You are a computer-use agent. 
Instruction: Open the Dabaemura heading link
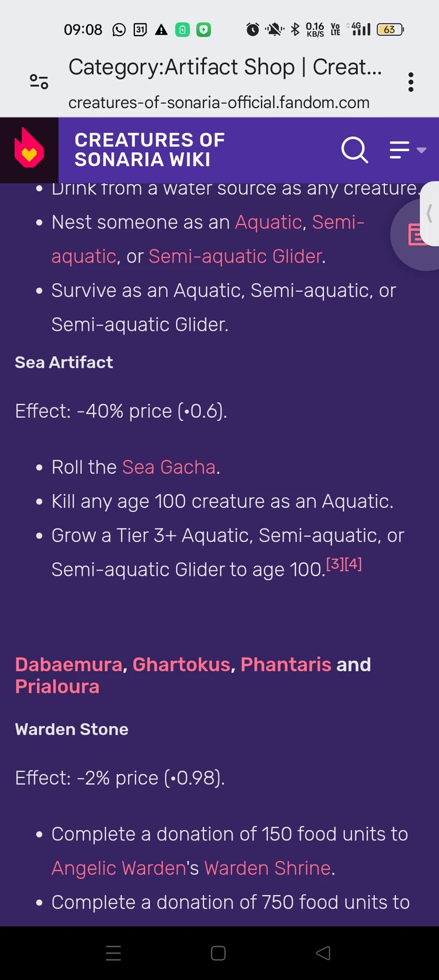coord(69,664)
